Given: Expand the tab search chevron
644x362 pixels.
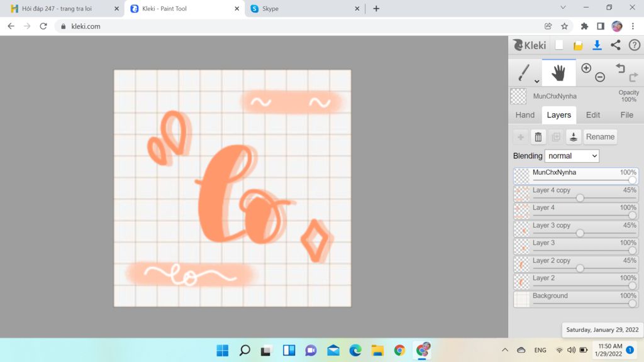Looking at the screenshot, I should coord(563,8).
